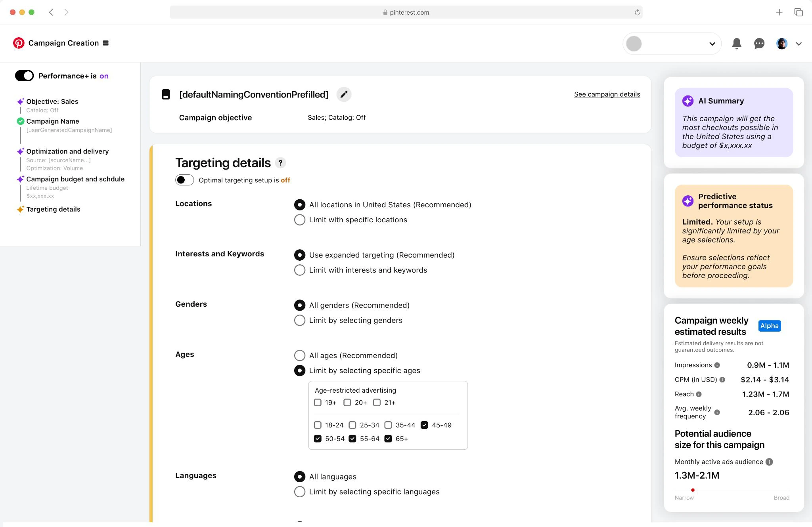812x527 pixels.
Task: Check the 18-24 age checkbox
Action: point(318,425)
